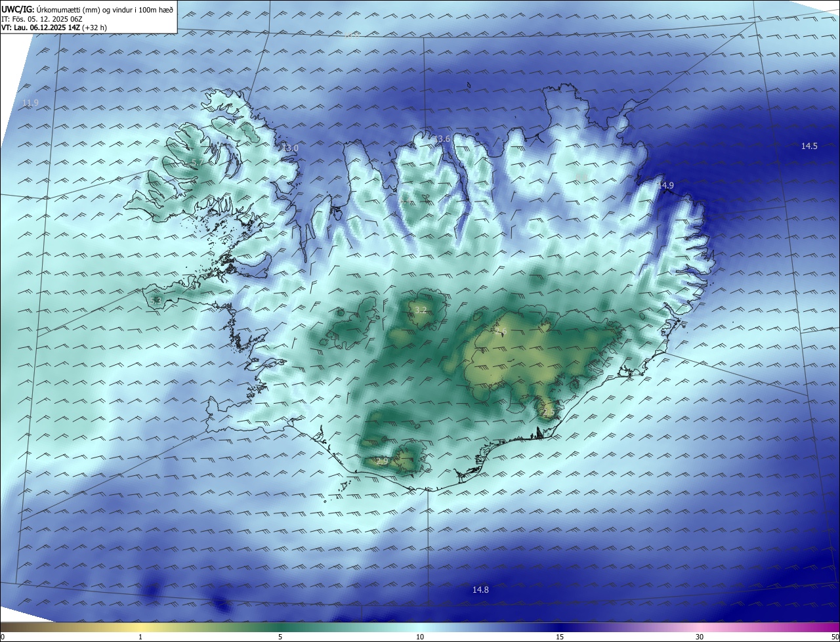Viewport: 840px width, 642px height.
Task: Click the valid time 'VT: Lau. 06.12.2025 14Z (+32 h)'
Action: (54, 28)
